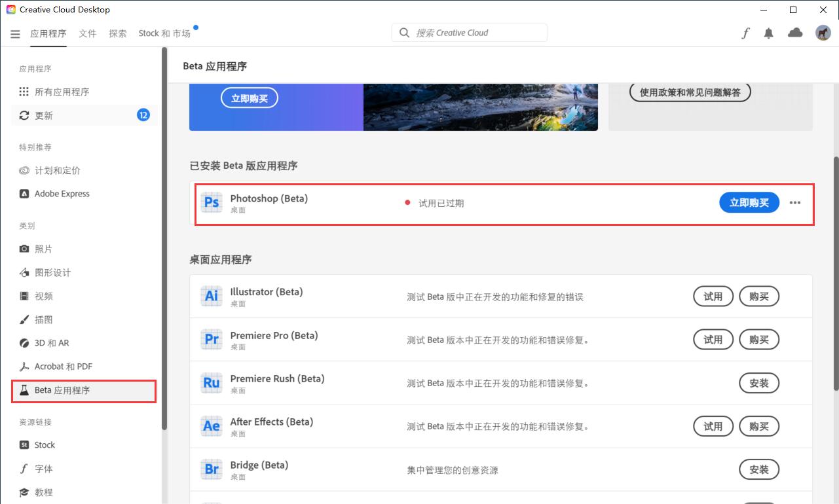The width and height of the screenshot is (839, 504).
Task: Open the hamburger menu icon
Action: [x=15, y=34]
